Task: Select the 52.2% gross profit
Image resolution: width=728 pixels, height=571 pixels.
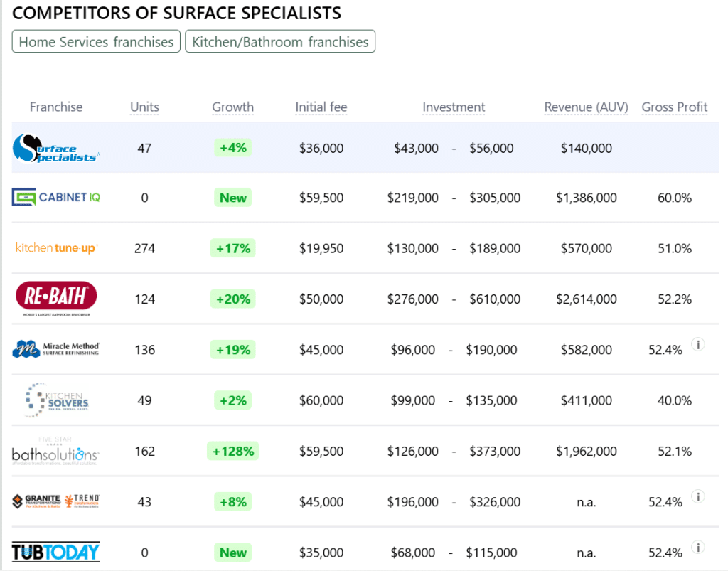Action: tap(674, 299)
